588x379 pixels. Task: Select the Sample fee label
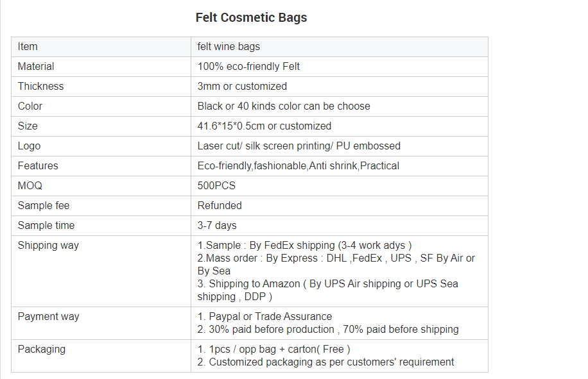[44, 205]
